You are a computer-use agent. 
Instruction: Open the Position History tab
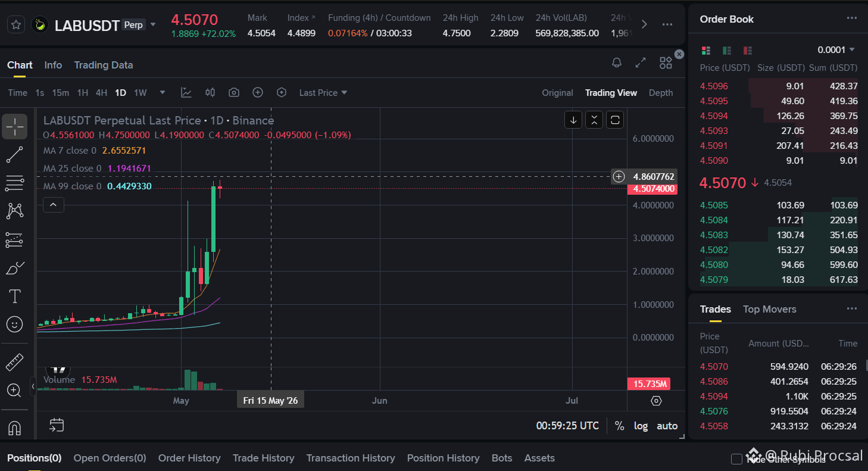(x=444, y=458)
